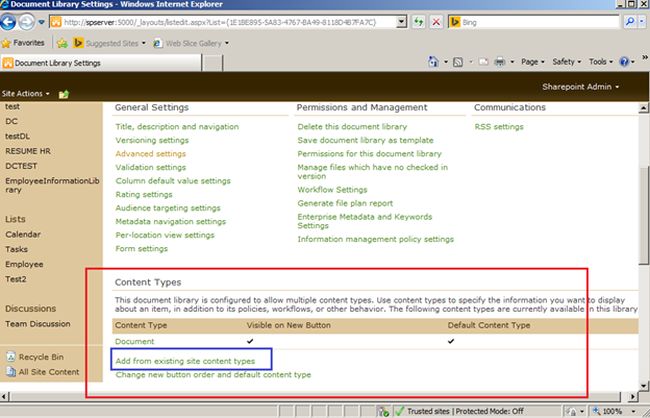This screenshot has height=418, width=650.
Task: Click the horizontal scrollbar right arrow
Action: [x=632, y=397]
